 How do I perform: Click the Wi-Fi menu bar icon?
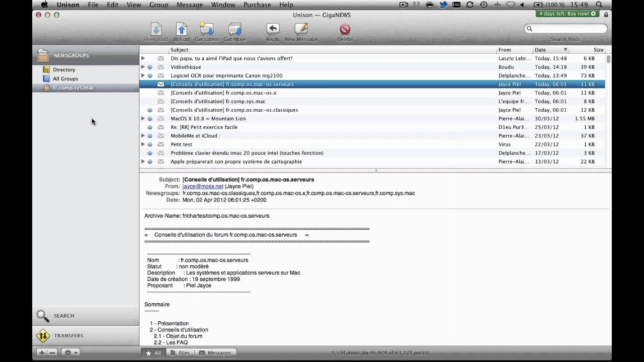(x=511, y=5)
